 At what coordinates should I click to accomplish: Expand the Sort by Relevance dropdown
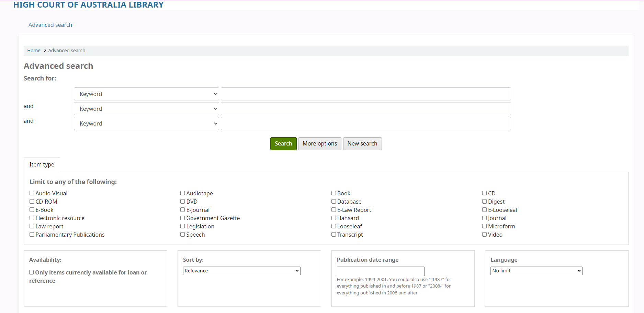(x=242, y=271)
